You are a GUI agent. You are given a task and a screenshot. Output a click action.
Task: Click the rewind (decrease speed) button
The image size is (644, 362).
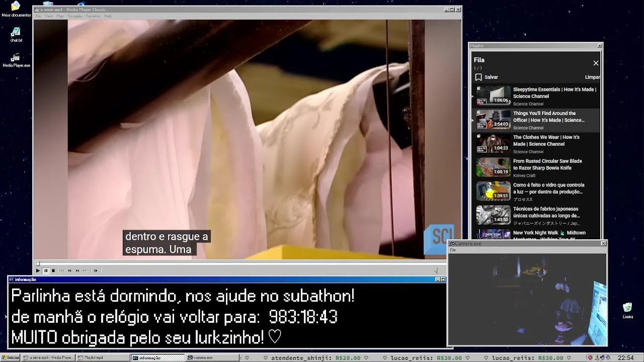point(69,270)
